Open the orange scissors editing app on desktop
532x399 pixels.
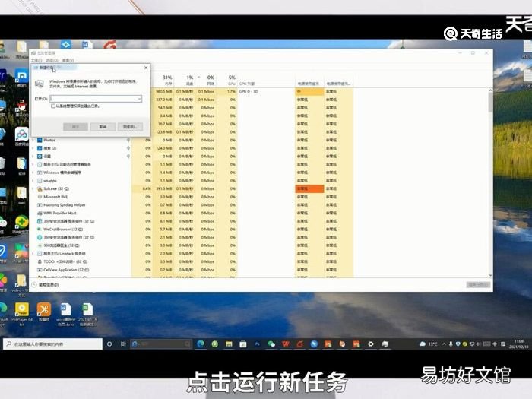coord(44,312)
